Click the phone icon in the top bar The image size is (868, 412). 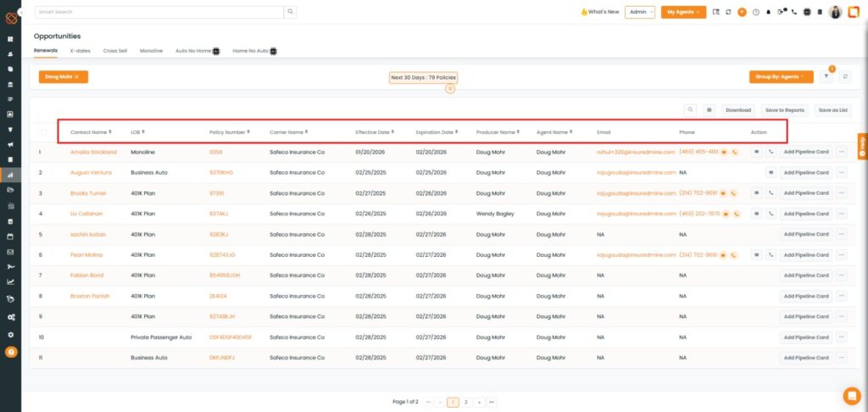pos(793,12)
